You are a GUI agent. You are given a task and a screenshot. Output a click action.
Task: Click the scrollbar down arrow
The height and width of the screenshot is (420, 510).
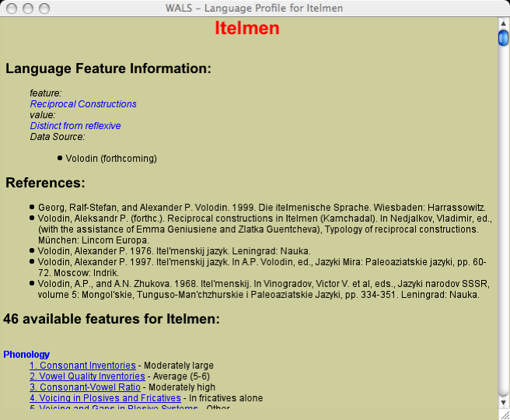(503, 400)
